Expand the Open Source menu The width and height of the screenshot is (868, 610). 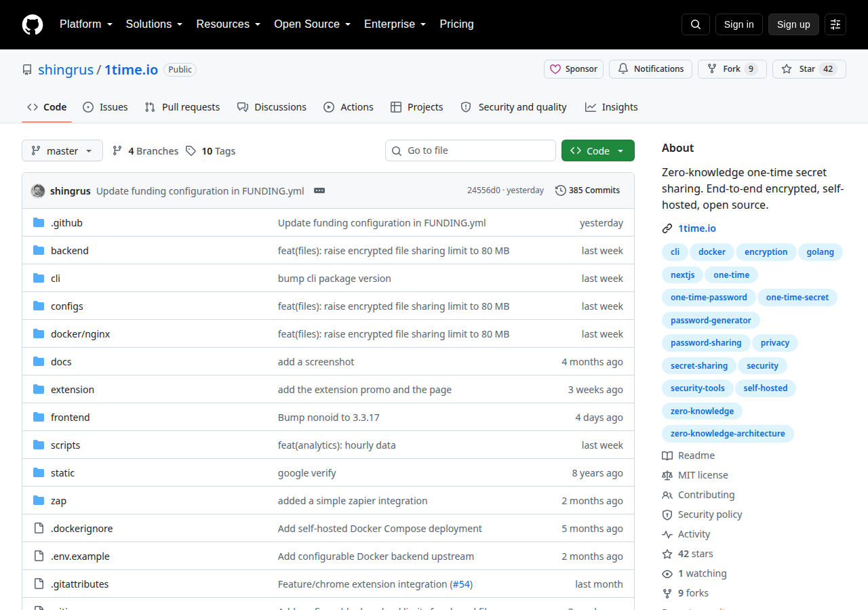point(312,24)
